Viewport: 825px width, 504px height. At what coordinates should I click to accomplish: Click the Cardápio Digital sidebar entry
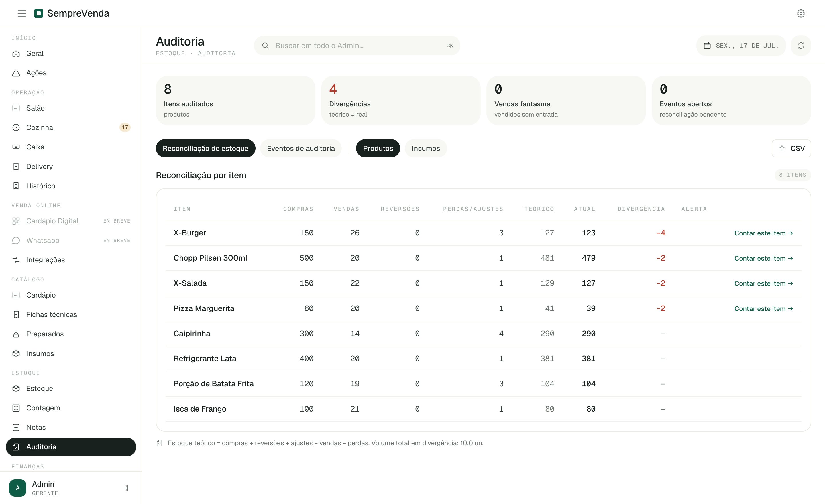[71, 221]
